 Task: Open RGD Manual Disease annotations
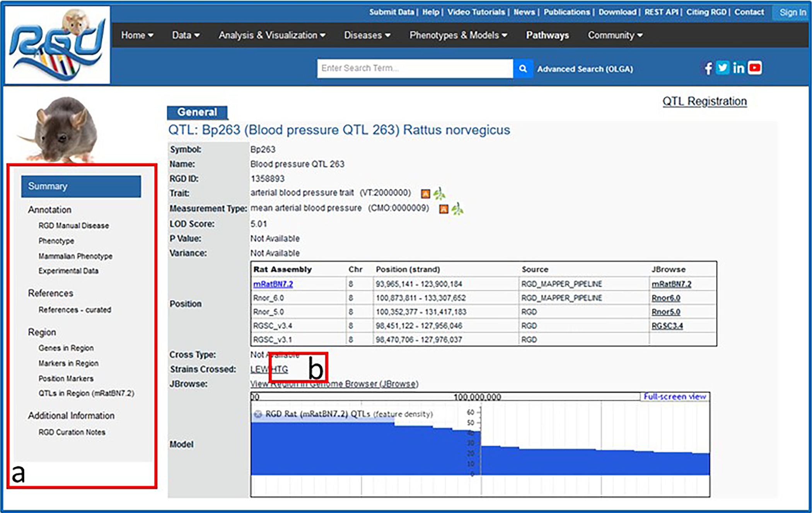click(73, 226)
